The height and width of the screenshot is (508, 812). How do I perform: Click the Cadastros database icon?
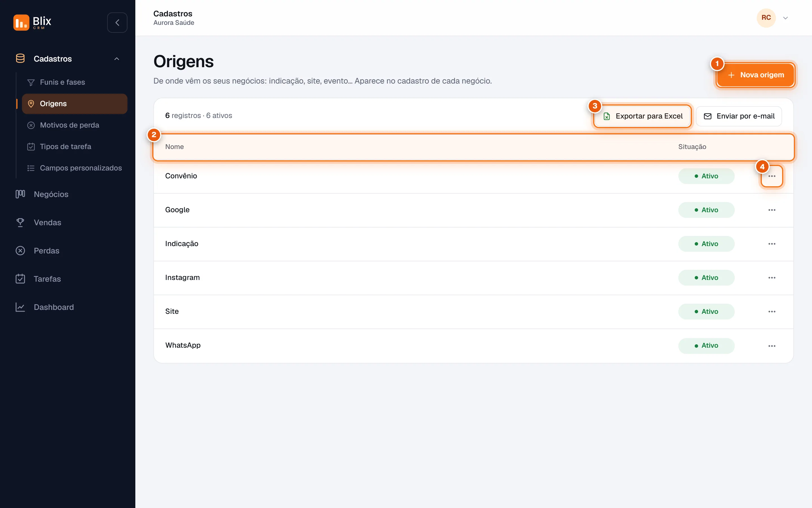[x=20, y=58]
